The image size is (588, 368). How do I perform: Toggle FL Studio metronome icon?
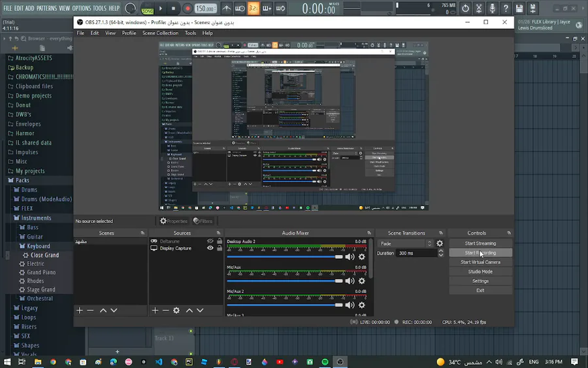[x=227, y=8]
